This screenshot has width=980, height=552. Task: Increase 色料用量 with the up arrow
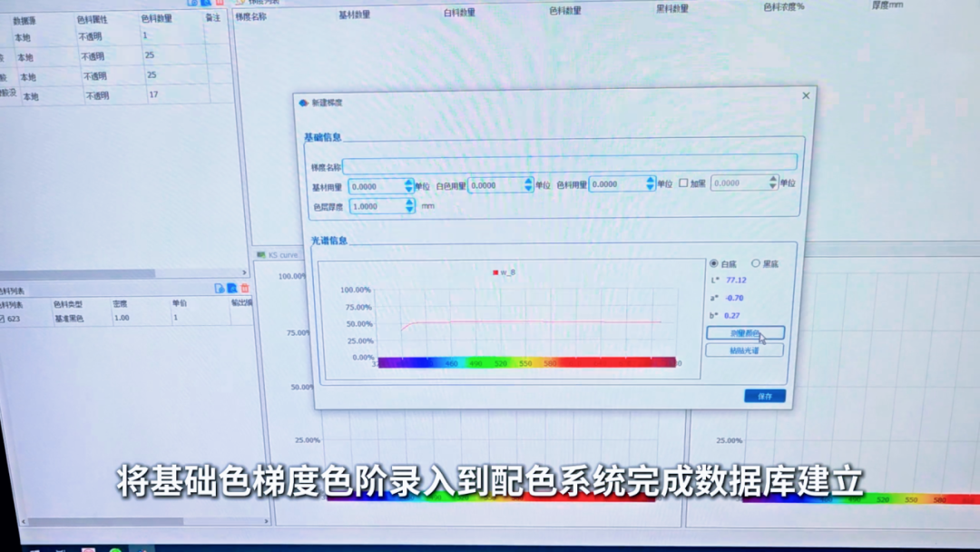(x=650, y=180)
